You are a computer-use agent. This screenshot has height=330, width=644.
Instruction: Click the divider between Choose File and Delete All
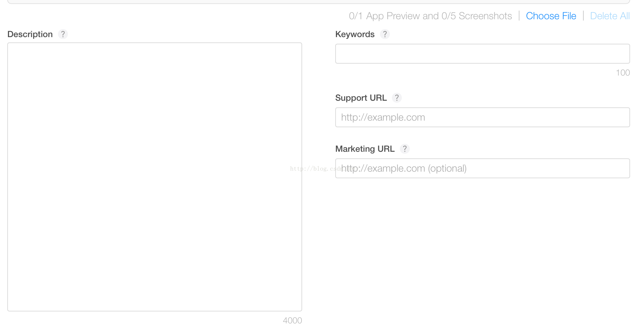pos(583,16)
